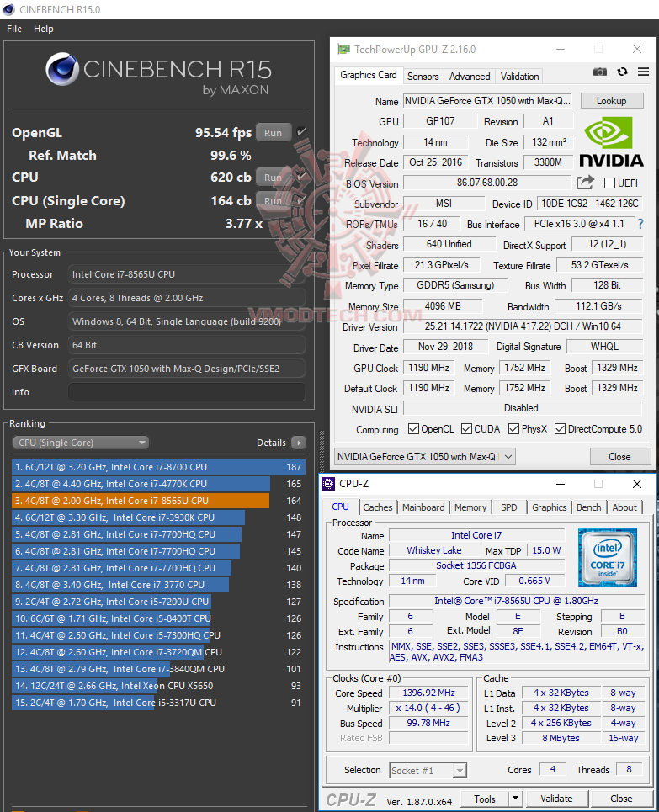Click the CPU-Z title bar app icon

pyautogui.click(x=328, y=484)
